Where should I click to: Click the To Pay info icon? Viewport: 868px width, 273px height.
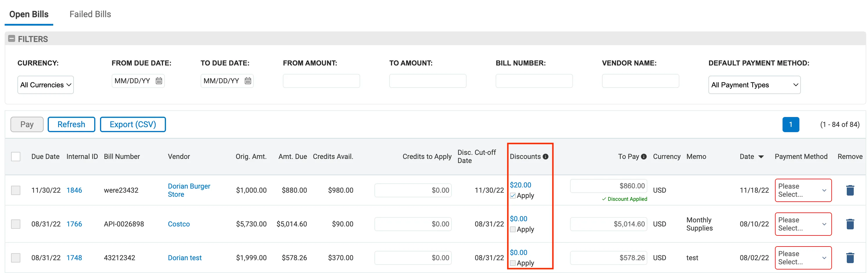[644, 157]
